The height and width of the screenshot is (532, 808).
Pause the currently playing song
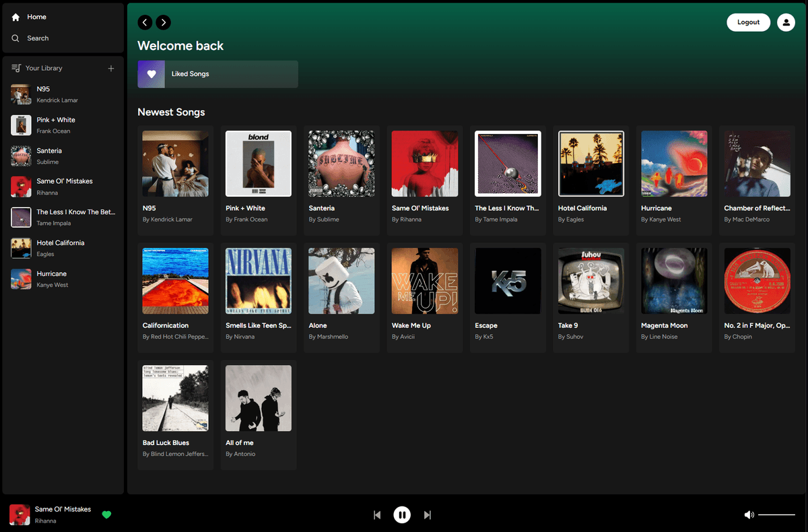[x=402, y=514]
